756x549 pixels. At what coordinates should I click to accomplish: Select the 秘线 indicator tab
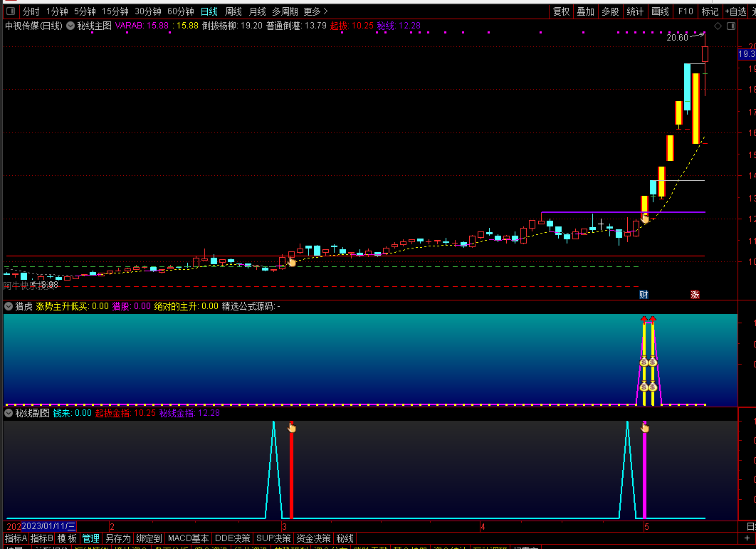pyautogui.click(x=345, y=538)
